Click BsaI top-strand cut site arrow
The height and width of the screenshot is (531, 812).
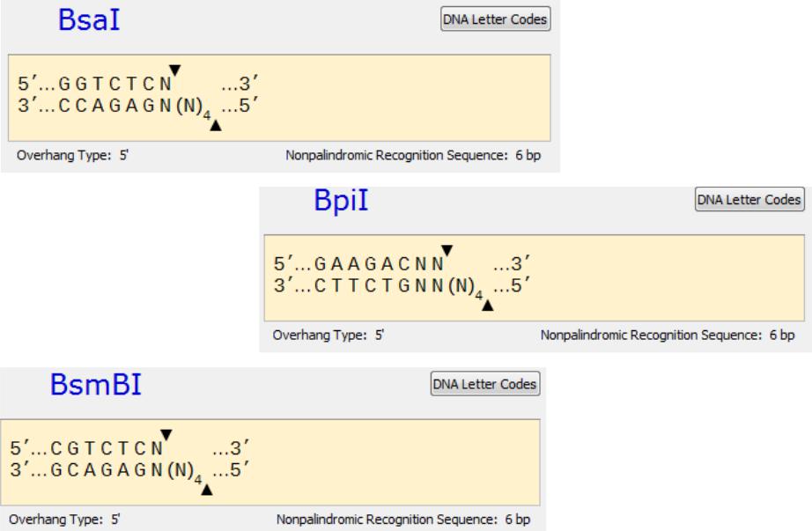175,70
